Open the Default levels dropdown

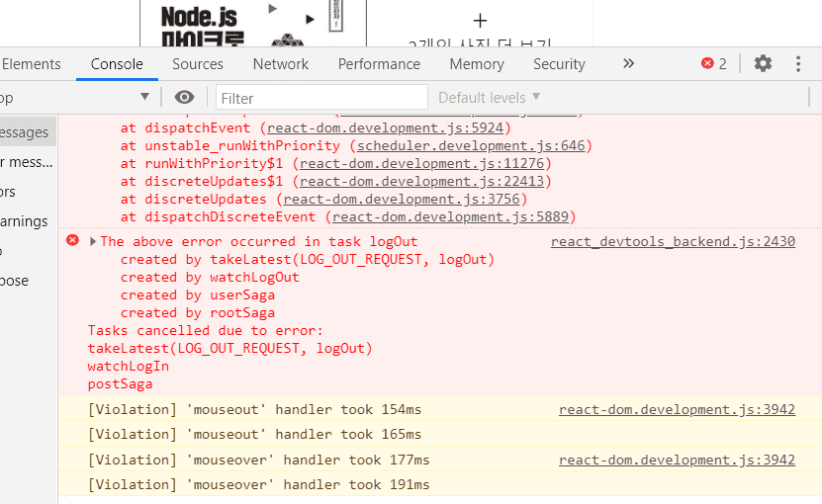click(x=489, y=97)
